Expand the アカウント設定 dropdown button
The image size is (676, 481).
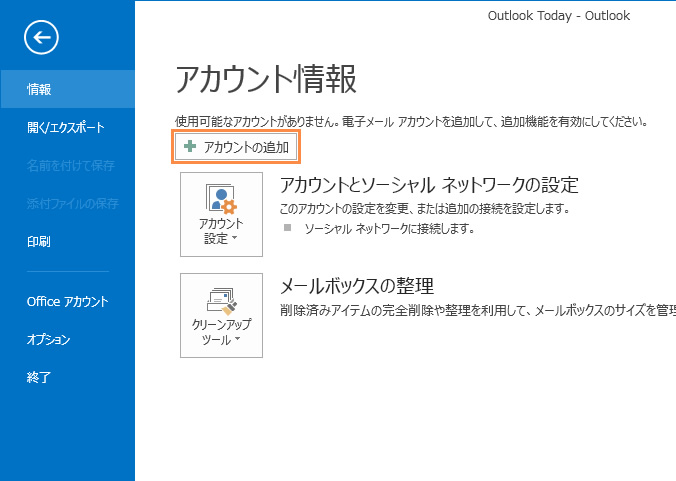221,214
